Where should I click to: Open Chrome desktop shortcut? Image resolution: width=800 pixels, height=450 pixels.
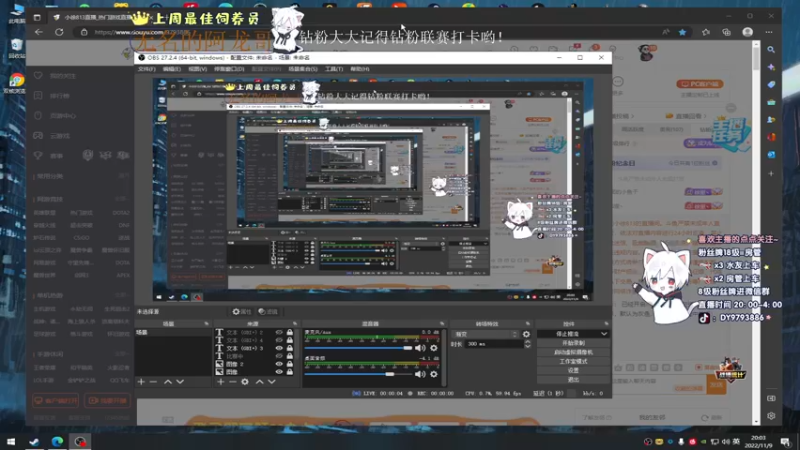click(16, 83)
